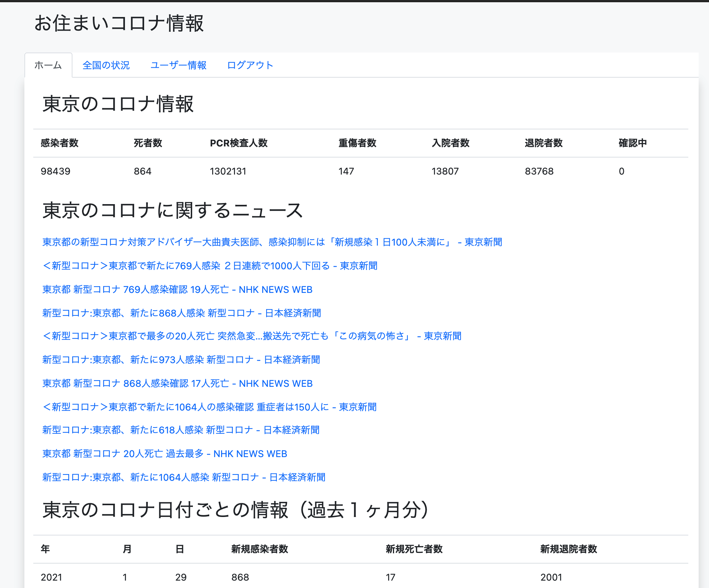Open the 最多の20人死亡 Tokyo Shimbun article
This screenshot has height=588, width=709.
coord(252,336)
